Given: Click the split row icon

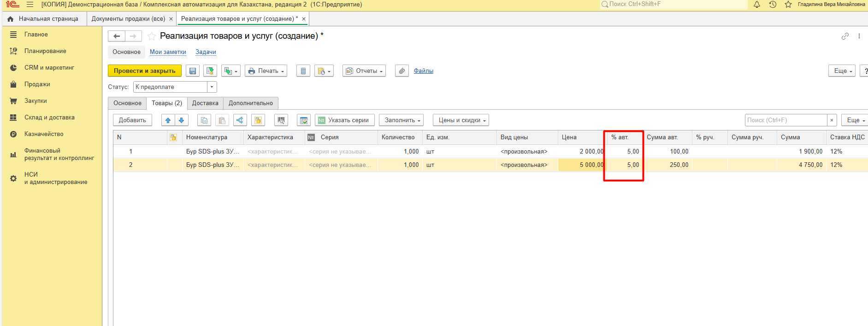Looking at the screenshot, I should [240, 120].
